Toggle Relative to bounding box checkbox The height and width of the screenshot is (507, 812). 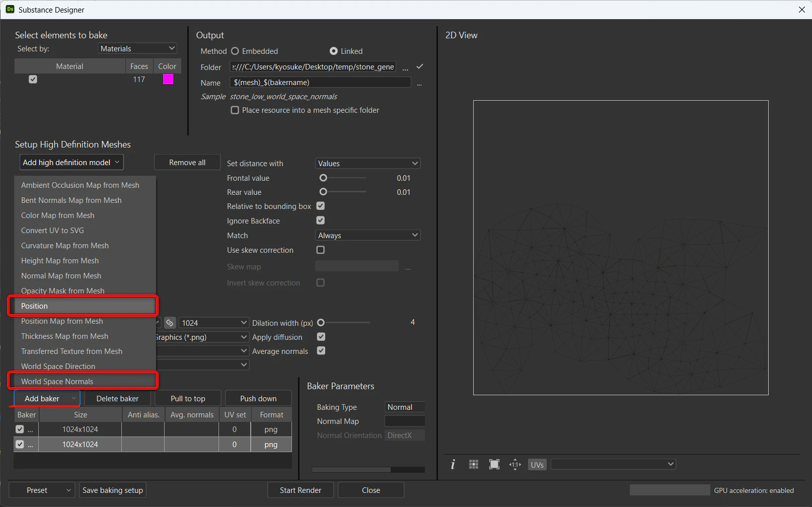(x=321, y=206)
